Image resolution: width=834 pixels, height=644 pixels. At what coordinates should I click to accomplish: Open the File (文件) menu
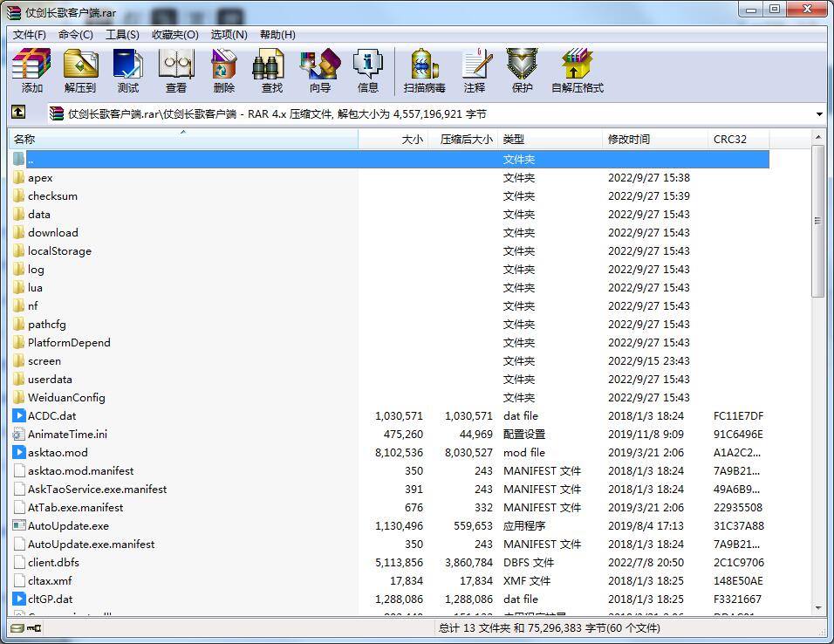(30, 35)
